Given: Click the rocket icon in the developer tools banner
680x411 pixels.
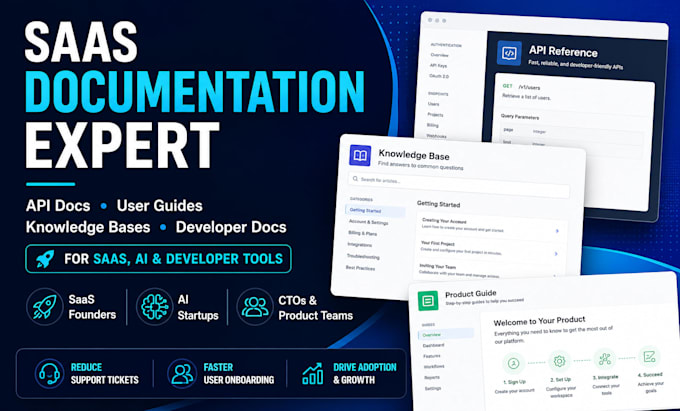Looking at the screenshot, I should pos(45,259).
